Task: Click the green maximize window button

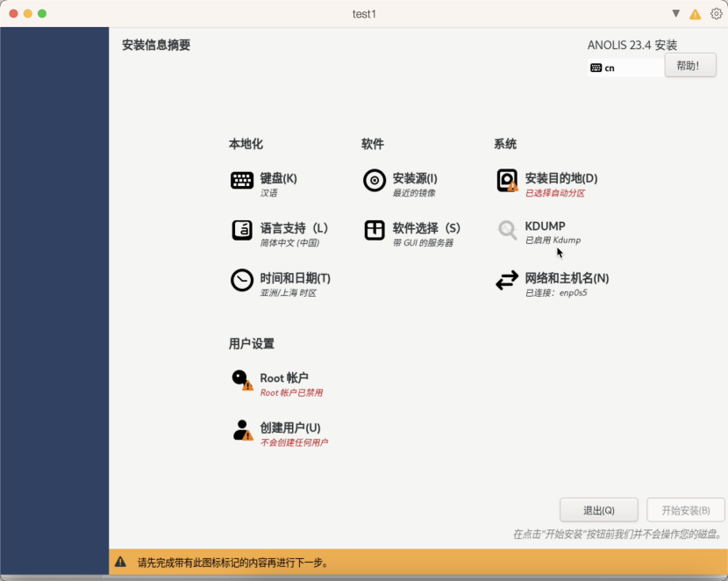Action: tap(42, 13)
